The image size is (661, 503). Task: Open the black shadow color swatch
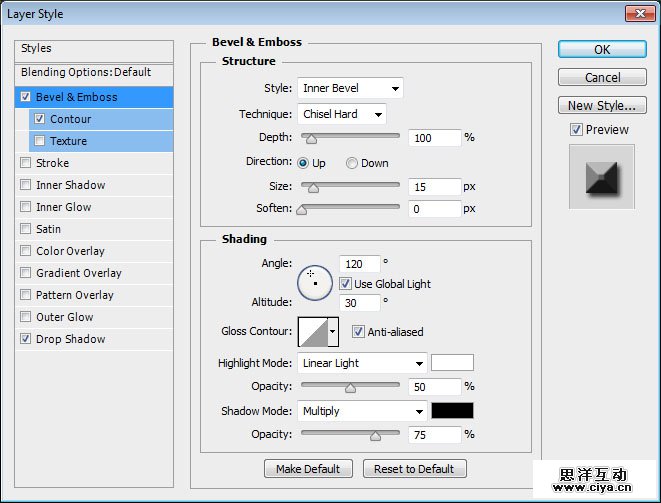tap(452, 411)
